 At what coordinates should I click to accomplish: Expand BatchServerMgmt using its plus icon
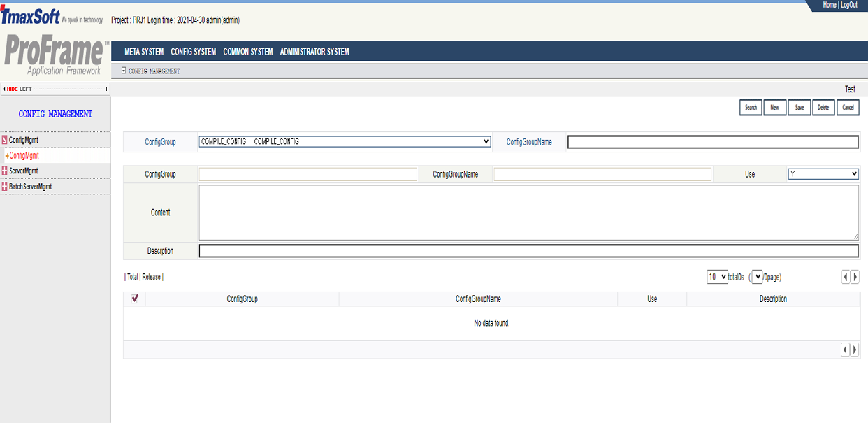coord(5,187)
